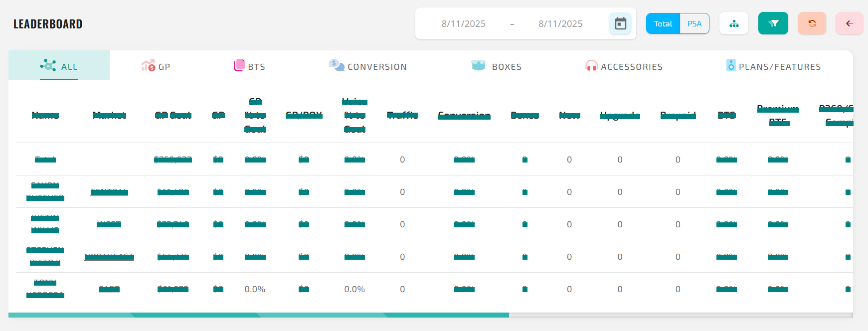Sort by the Traffic column header
This screenshot has width=868, height=331.
[402, 115]
